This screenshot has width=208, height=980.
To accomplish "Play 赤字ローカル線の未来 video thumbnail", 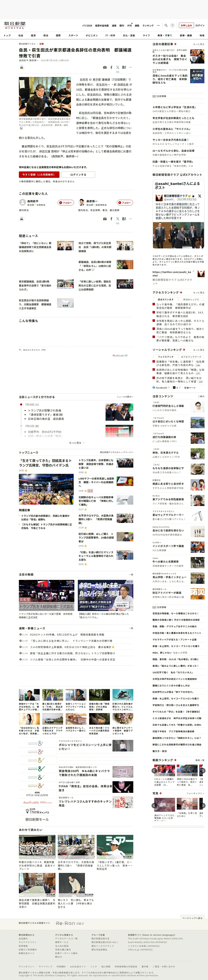I will tap(106, 595).
